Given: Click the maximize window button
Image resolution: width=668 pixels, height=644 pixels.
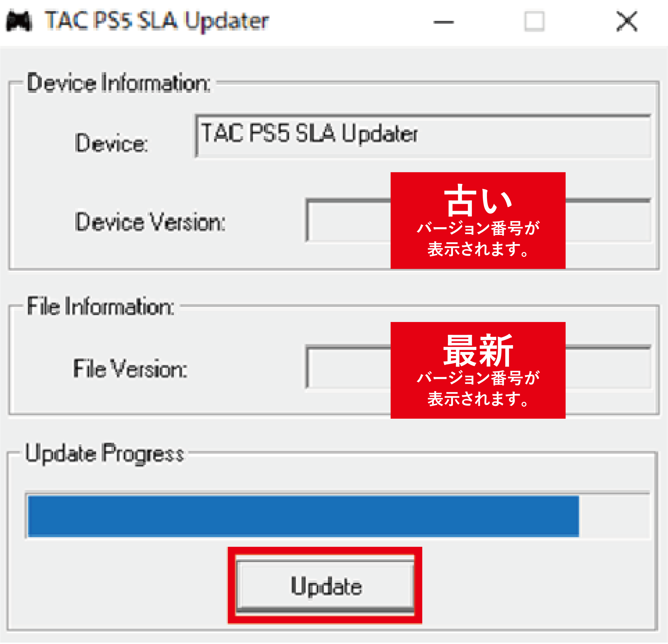Looking at the screenshot, I should [534, 21].
